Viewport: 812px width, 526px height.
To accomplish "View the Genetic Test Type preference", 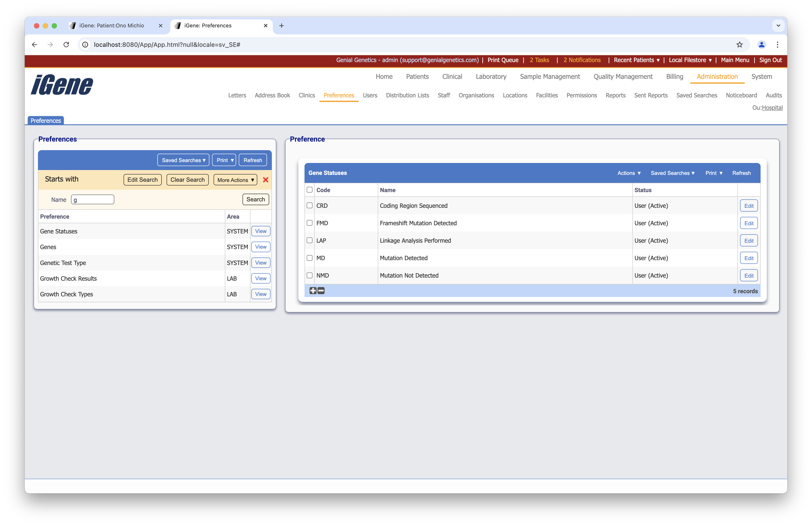I will 261,263.
